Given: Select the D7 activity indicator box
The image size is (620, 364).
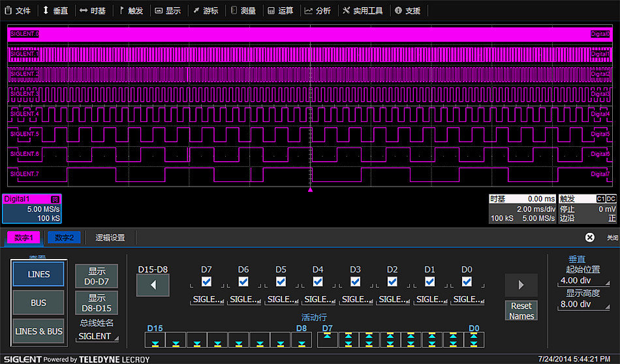Looking at the screenshot, I should tap(328, 339).
